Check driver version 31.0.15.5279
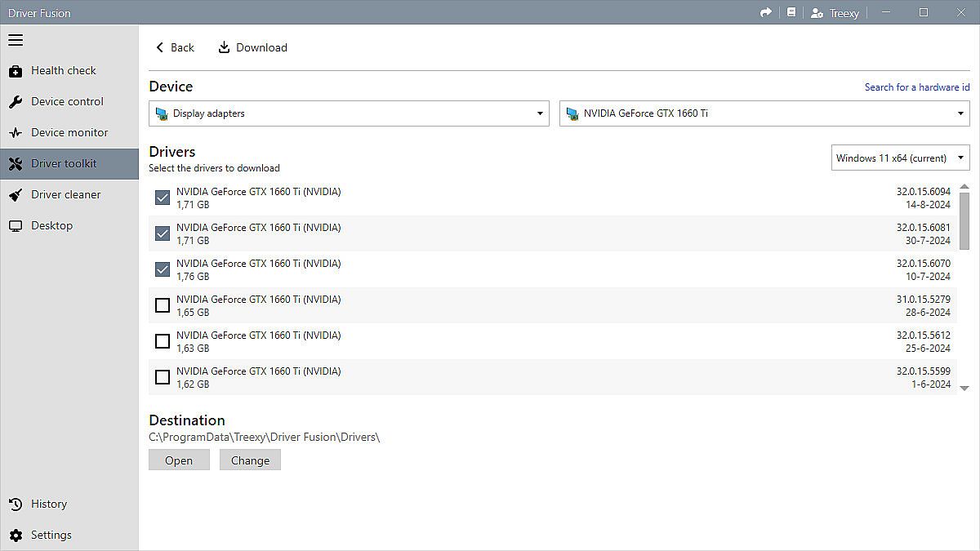The image size is (980, 551). [163, 305]
